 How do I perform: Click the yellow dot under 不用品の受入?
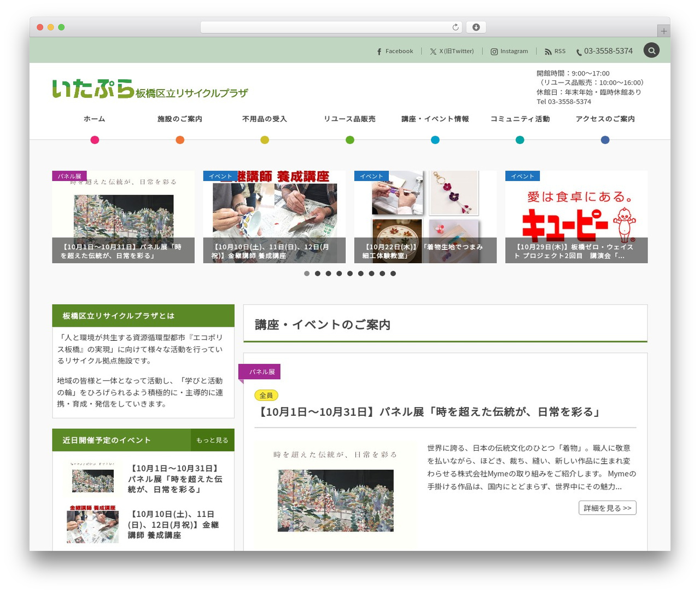coord(265,140)
